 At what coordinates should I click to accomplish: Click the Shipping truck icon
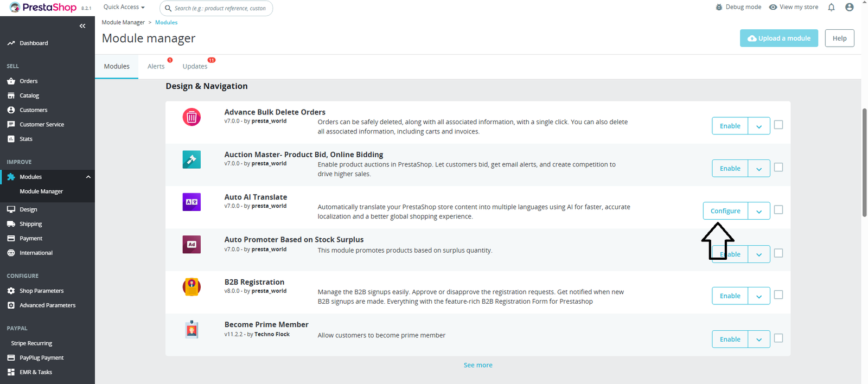point(11,224)
